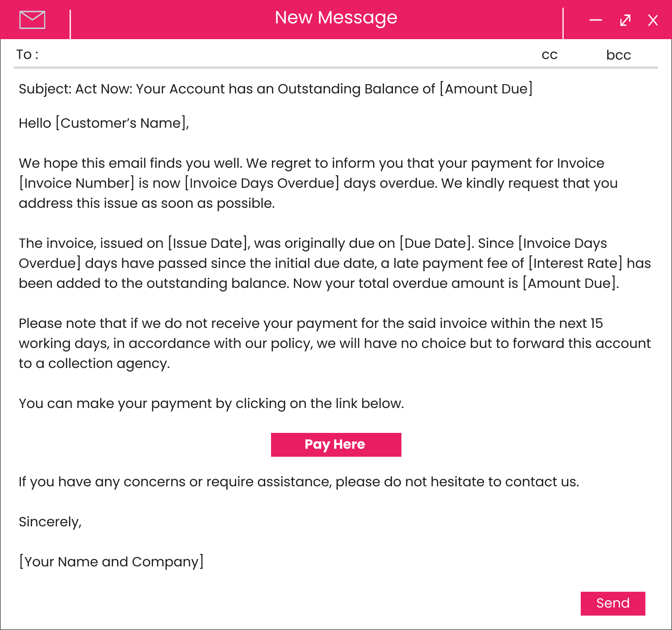Click the "Sincerely," closing line
Screen dimensions: 672x630
point(50,522)
